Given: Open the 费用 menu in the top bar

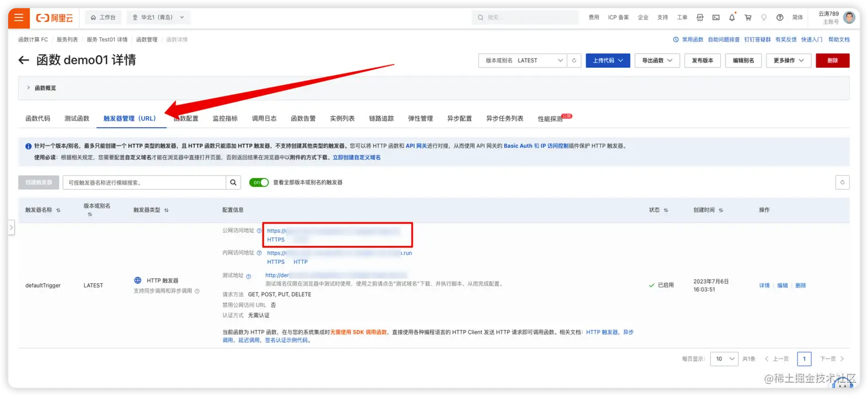Looking at the screenshot, I should [x=594, y=18].
